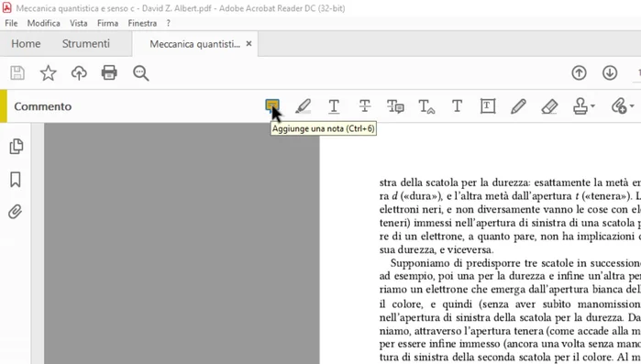641x364 pixels.
Task: Click text line starting 'per essere infine immesso'
Action: (510, 344)
